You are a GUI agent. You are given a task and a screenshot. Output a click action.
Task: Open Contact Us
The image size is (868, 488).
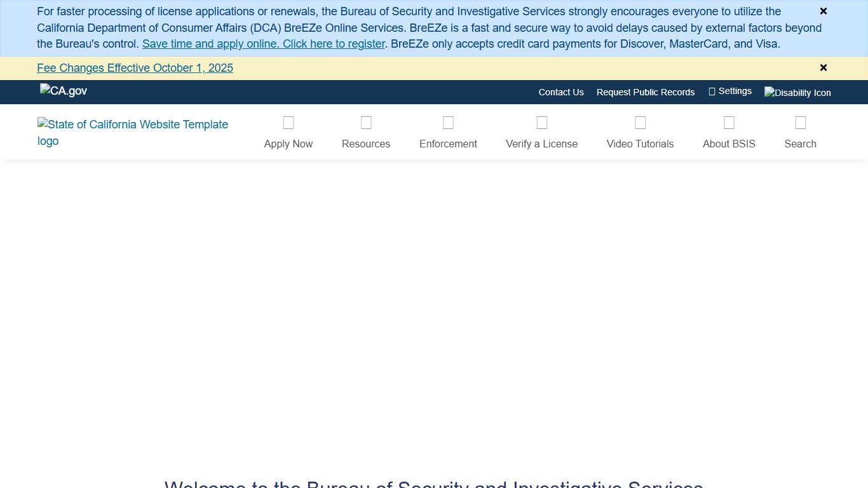pyautogui.click(x=560, y=92)
